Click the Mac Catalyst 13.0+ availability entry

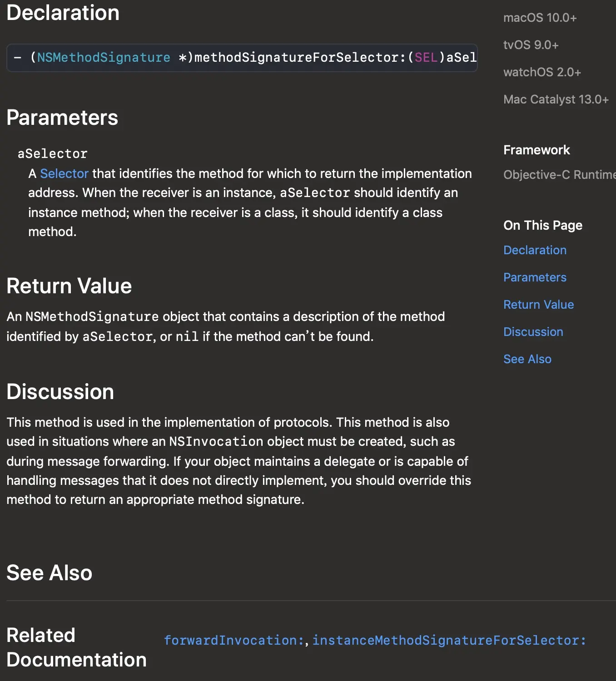(x=556, y=99)
